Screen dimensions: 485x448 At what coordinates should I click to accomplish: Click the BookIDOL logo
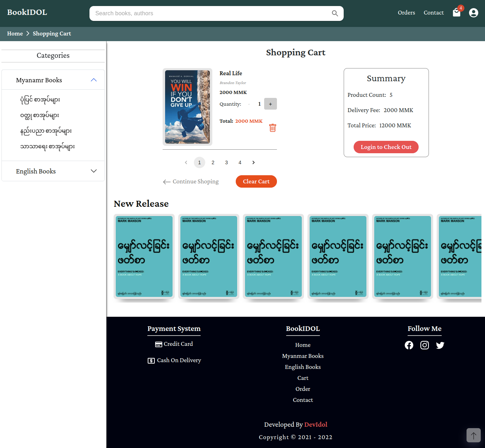coord(27,12)
